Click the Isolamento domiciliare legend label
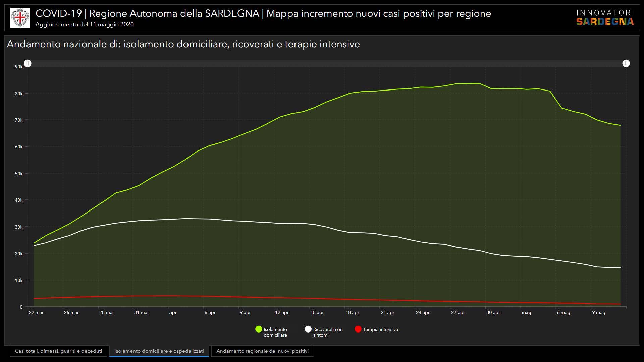The height and width of the screenshot is (362, 644). (275, 332)
